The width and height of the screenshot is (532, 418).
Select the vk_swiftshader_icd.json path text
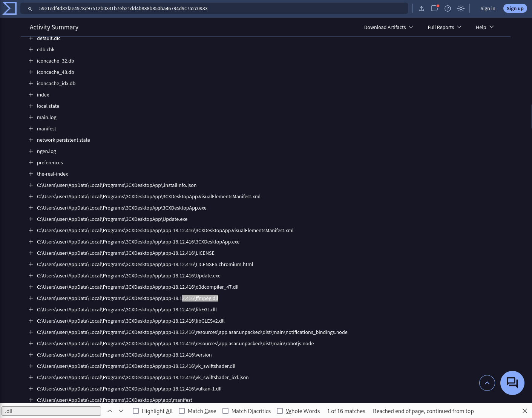(143, 377)
